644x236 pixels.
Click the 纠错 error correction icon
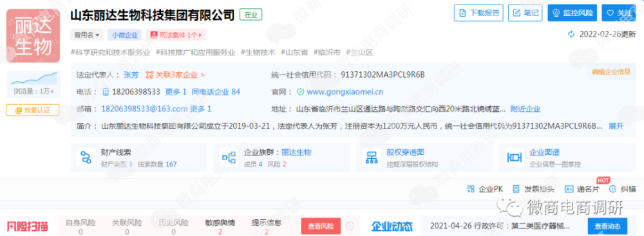[x=612, y=189]
